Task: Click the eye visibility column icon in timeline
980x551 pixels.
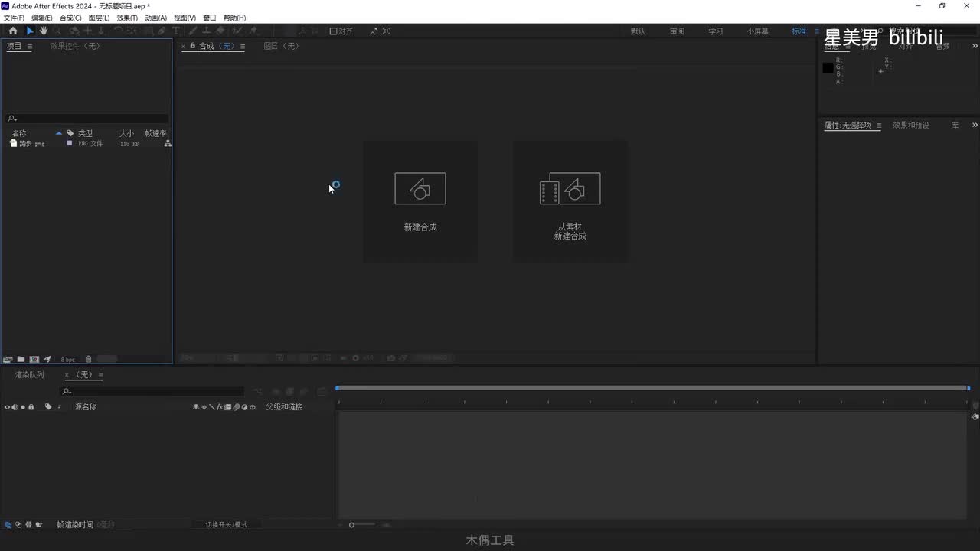Action: [8, 407]
